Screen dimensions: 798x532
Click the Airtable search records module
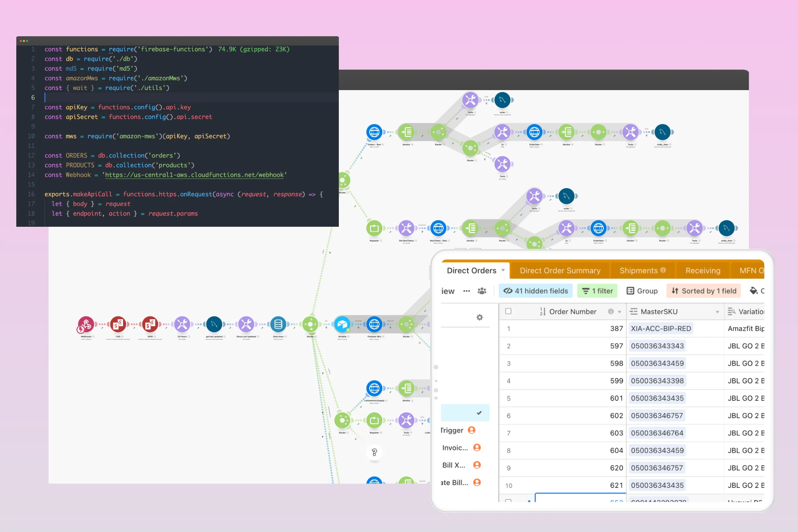[342, 325]
